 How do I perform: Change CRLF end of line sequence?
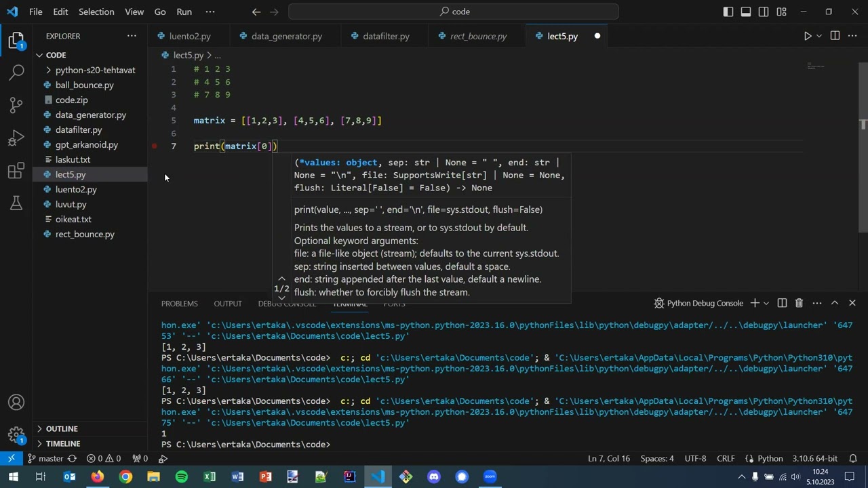click(x=726, y=459)
